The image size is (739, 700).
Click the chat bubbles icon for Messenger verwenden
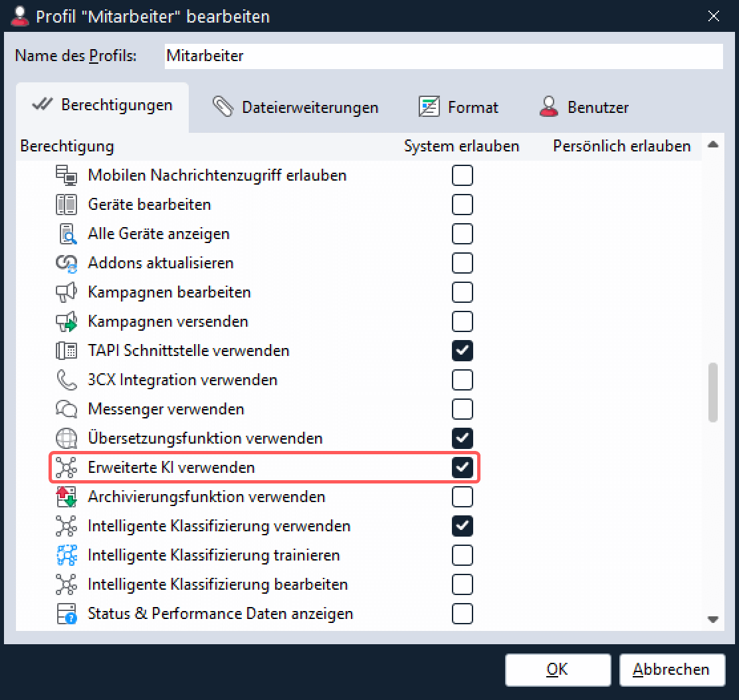pyautogui.click(x=66, y=409)
